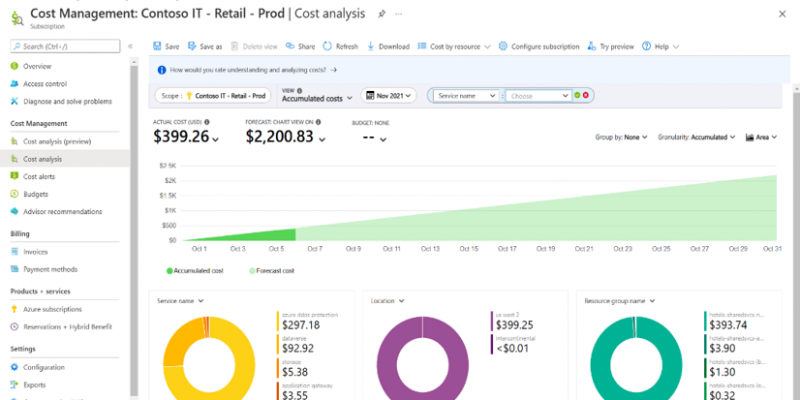Click the Advisor recommendations icon
This screenshot has width=800, height=400.
[15, 211]
